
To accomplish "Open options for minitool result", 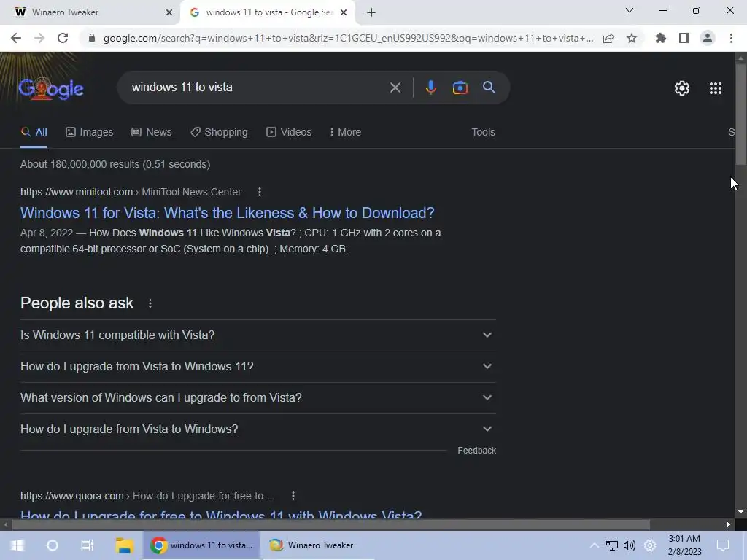I will 260,192.
